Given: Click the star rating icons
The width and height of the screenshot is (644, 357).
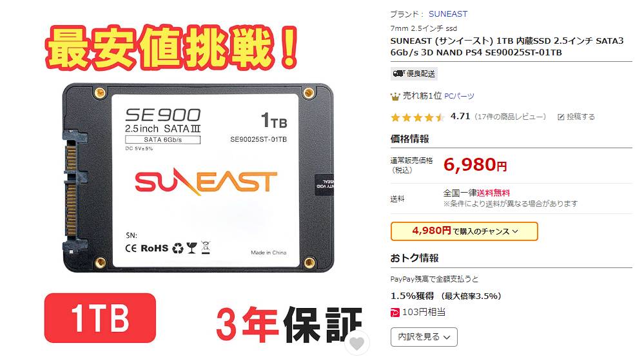Looking at the screenshot, I should pyautogui.click(x=418, y=117).
